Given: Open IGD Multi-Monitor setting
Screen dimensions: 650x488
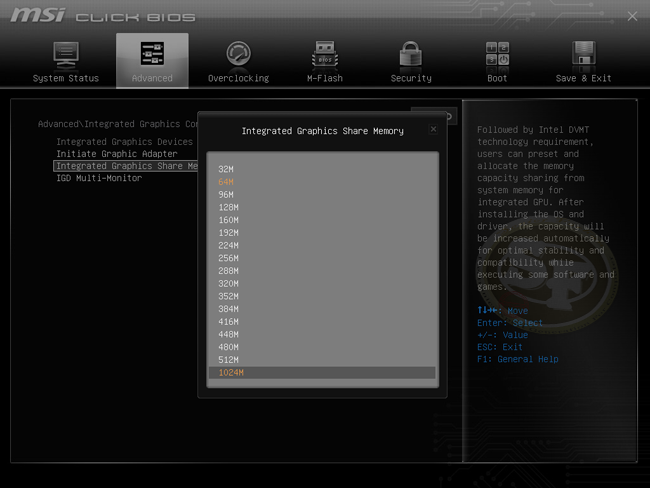Looking at the screenshot, I should click(99, 178).
